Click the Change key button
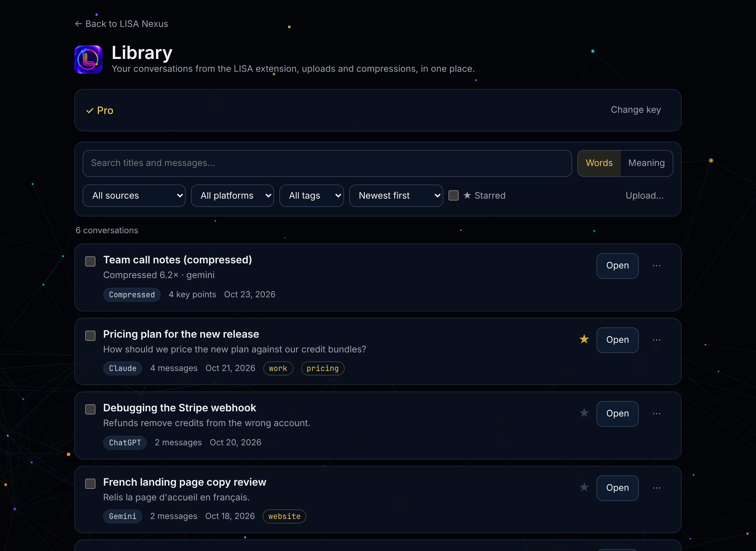This screenshot has height=551, width=756. 636,110
